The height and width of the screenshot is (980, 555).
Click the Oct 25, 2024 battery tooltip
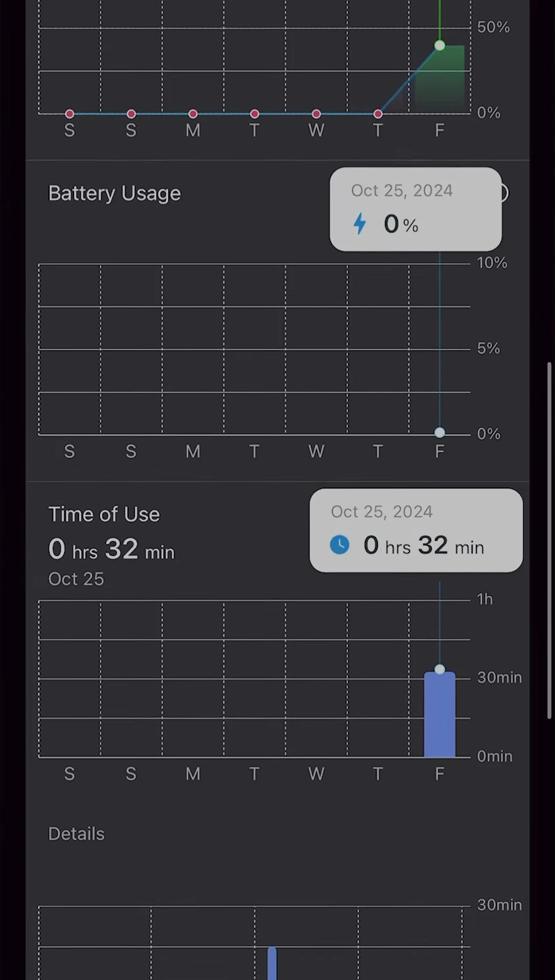tap(416, 209)
